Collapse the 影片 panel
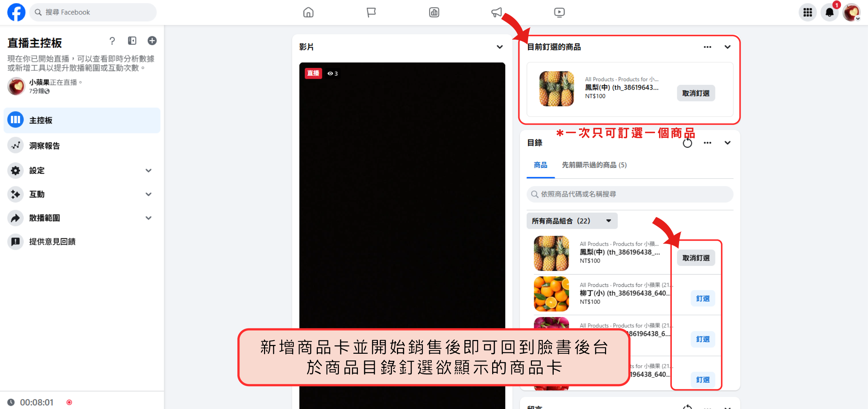This screenshot has width=868, height=409. 500,47
